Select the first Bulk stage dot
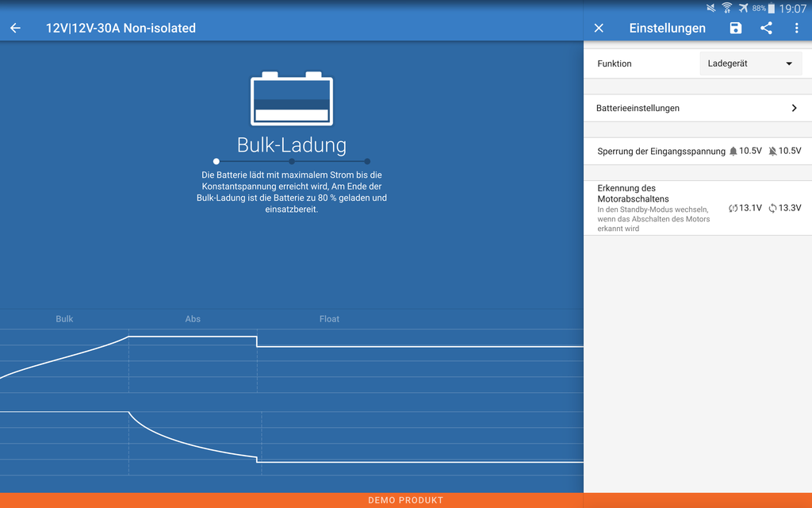Screen dimensions: 812x508 click(216, 161)
